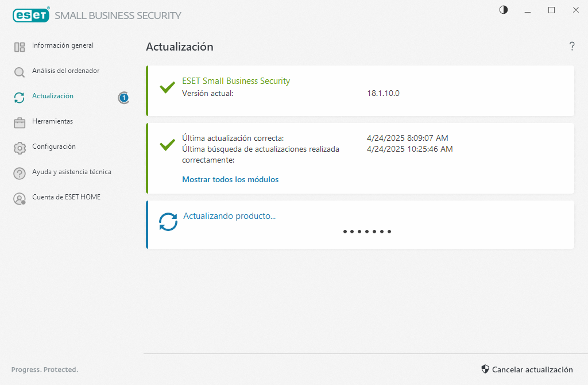588x385 pixels.
Task: Click the help question mark near Actualización title
Action: 572,47
